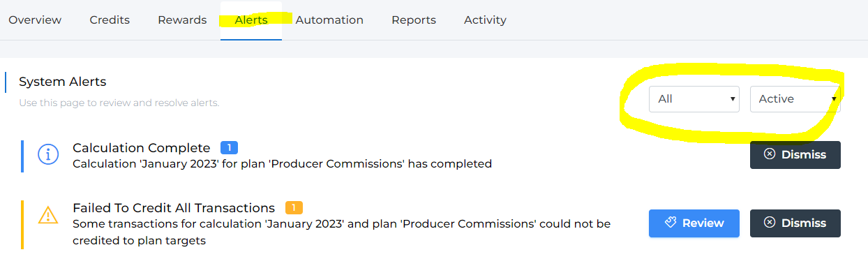Viewport: 868px width, 266px height.
Task: Open the Active status dropdown
Action: 795,99
